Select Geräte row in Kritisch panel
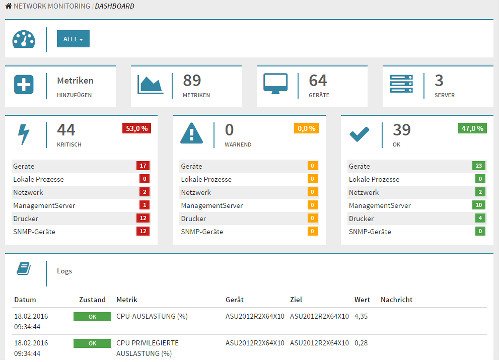 pos(81,166)
